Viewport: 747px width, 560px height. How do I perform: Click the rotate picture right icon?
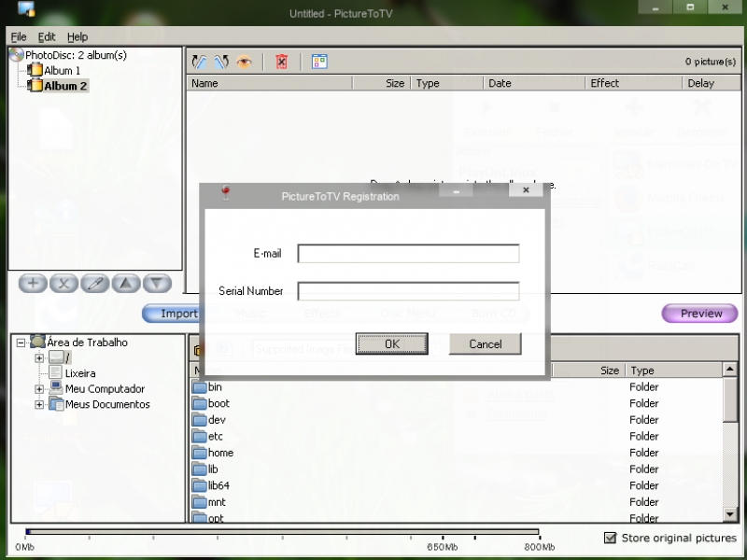click(220, 62)
